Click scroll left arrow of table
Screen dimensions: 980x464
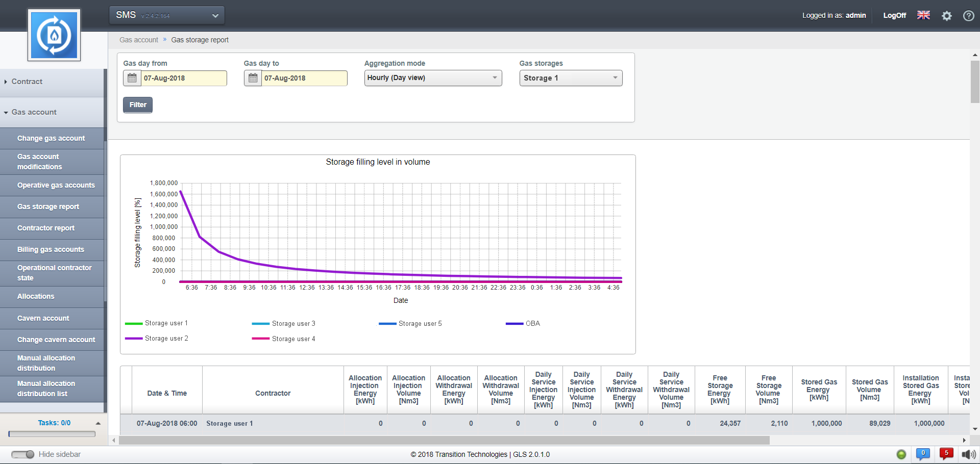[x=114, y=440]
